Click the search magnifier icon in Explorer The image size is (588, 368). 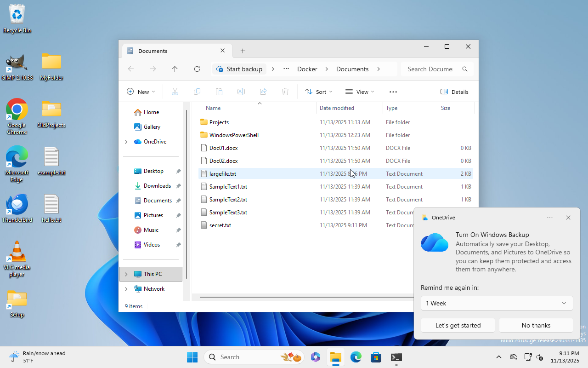coord(465,69)
